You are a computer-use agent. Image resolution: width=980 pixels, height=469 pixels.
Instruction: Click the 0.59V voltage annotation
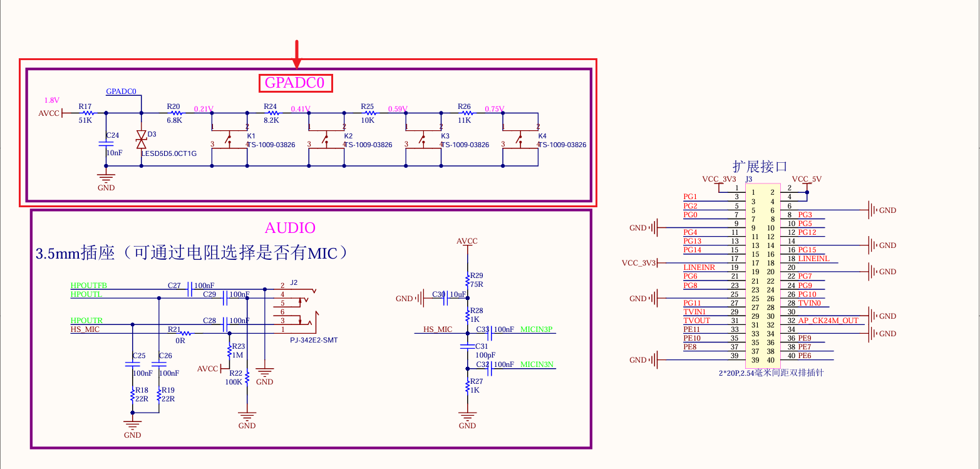[x=398, y=109]
